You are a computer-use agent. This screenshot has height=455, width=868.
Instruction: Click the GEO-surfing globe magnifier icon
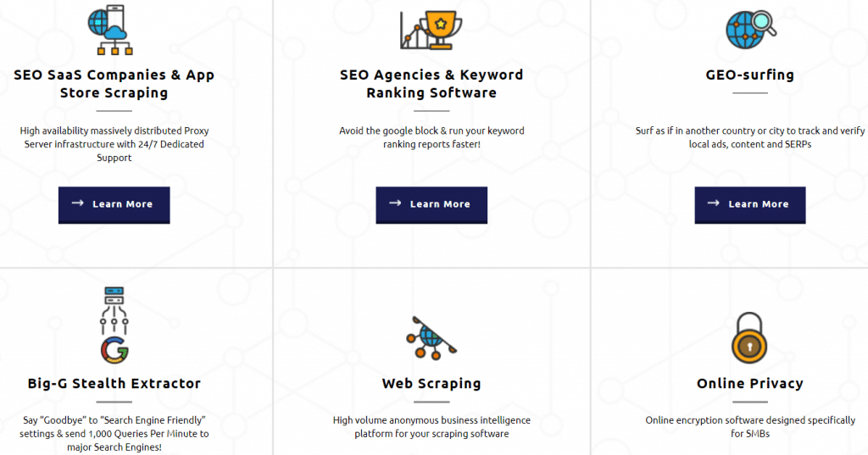[749, 30]
